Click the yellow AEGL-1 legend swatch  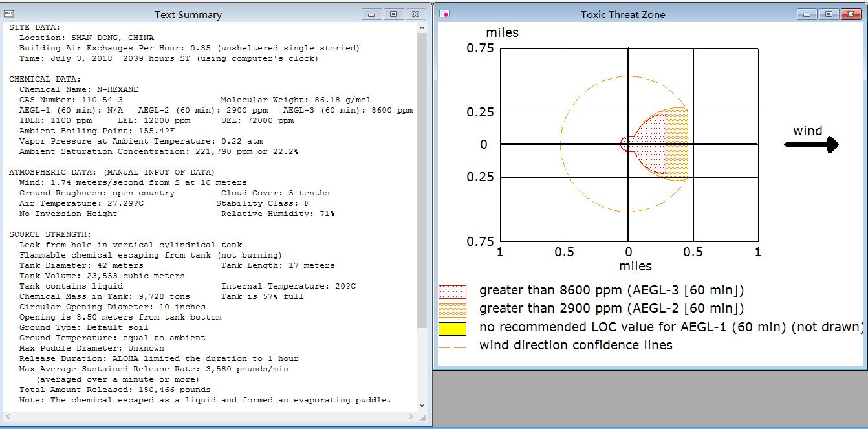coord(452,329)
